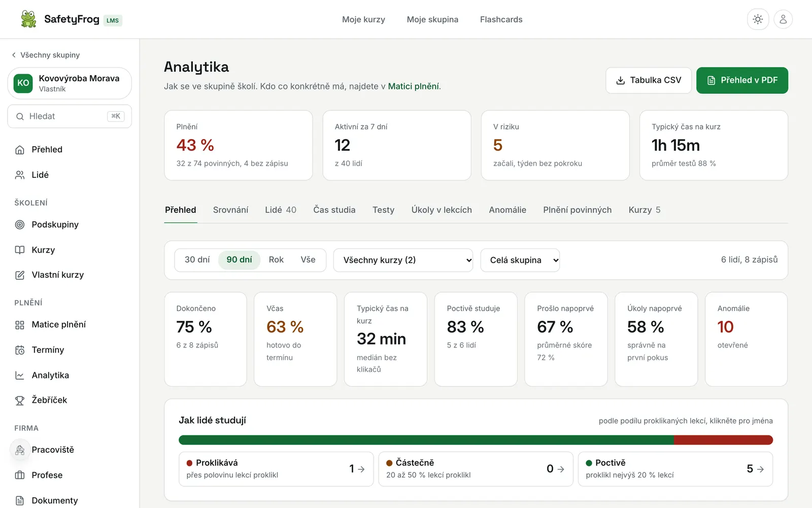
Task: Click the Dokumenty file icon
Action: [20, 500]
